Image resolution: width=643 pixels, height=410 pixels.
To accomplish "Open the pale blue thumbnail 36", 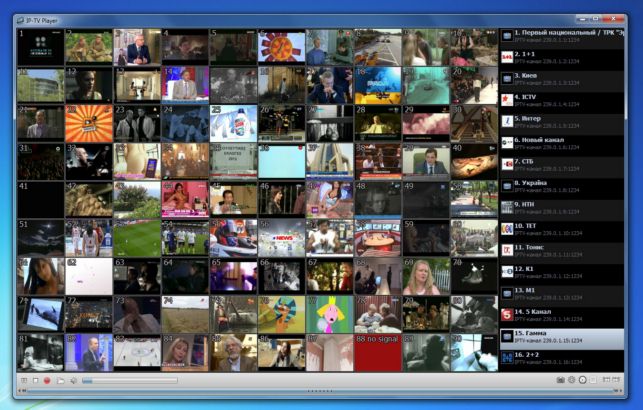I will coord(281,162).
